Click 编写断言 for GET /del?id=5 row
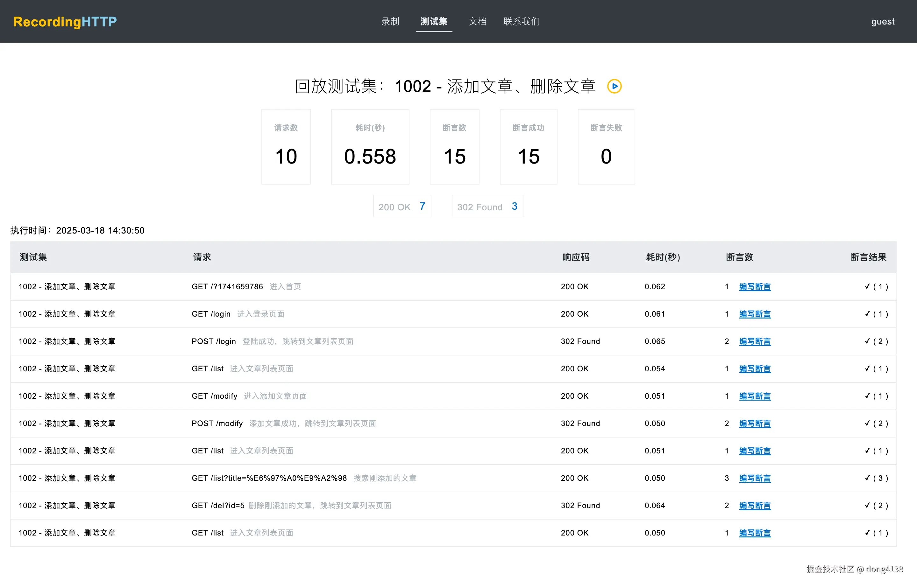This screenshot has height=588, width=917. [755, 506]
